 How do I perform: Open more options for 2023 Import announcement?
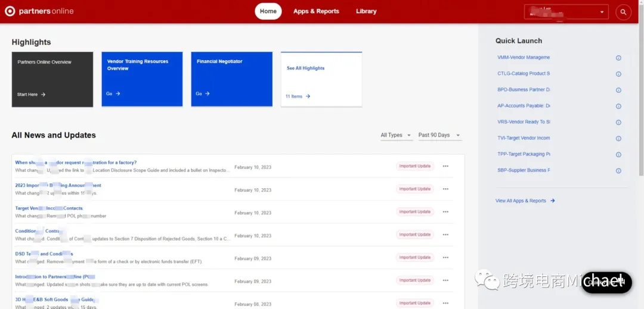[445, 189]
